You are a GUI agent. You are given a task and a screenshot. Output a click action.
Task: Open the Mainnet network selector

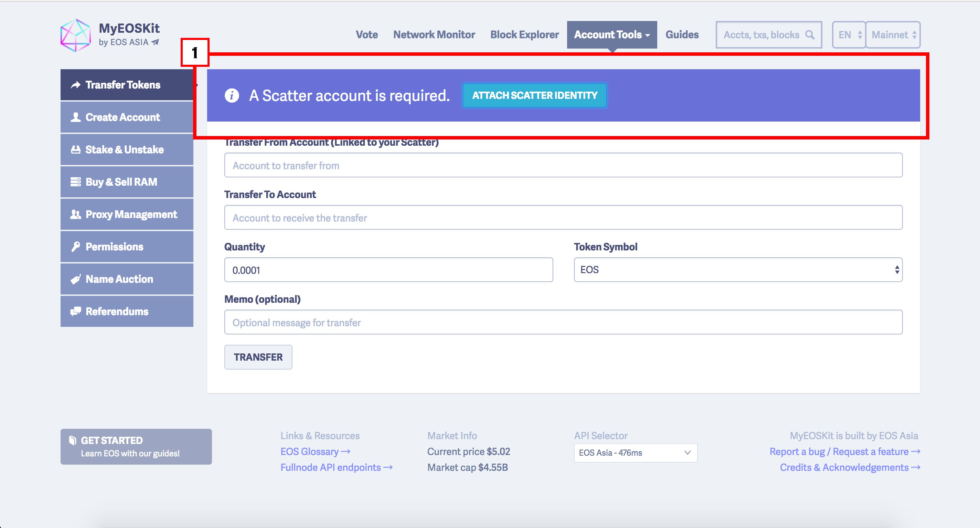(x=893, y=35)
